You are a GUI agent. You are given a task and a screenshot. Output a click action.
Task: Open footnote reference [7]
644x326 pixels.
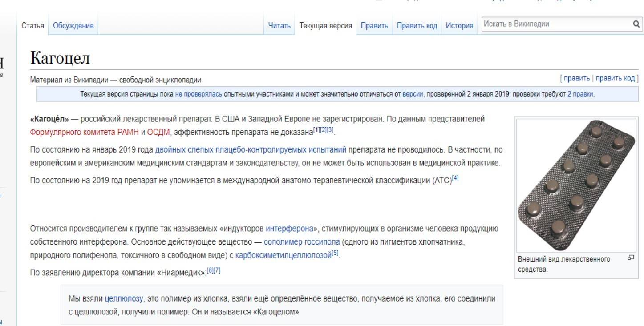217,270
